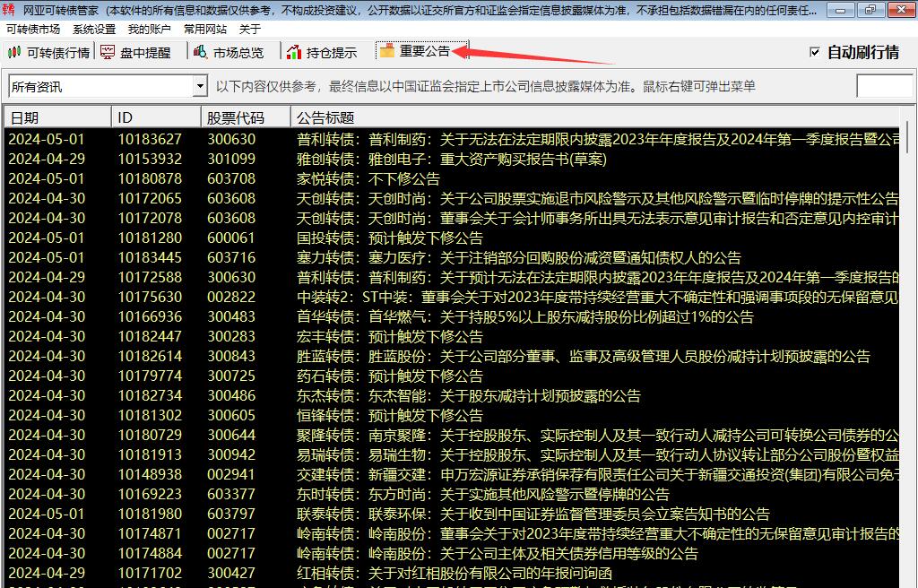Select announcement ID 10174871

[x=150, y=533]
